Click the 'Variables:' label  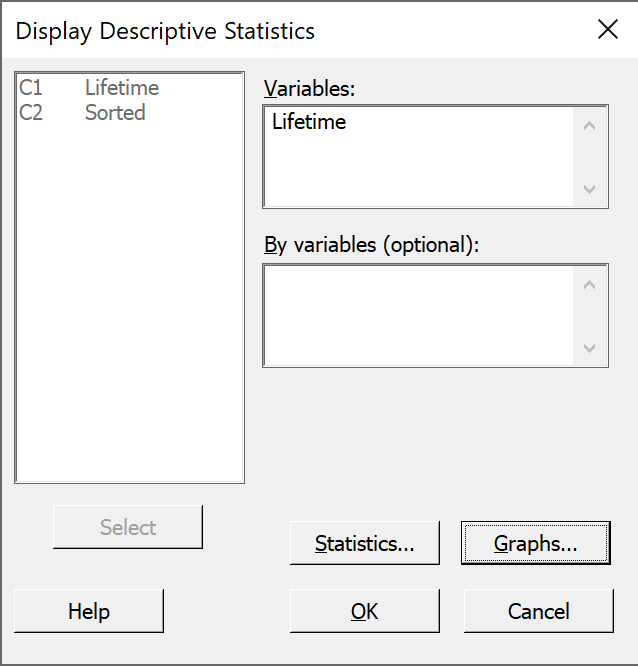[x=309, y=89]
